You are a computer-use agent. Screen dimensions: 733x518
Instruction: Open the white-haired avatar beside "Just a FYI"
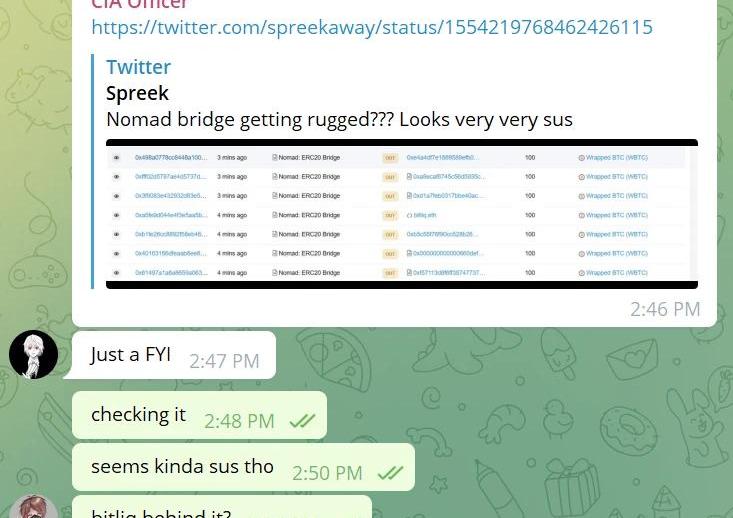pos(34,354)
